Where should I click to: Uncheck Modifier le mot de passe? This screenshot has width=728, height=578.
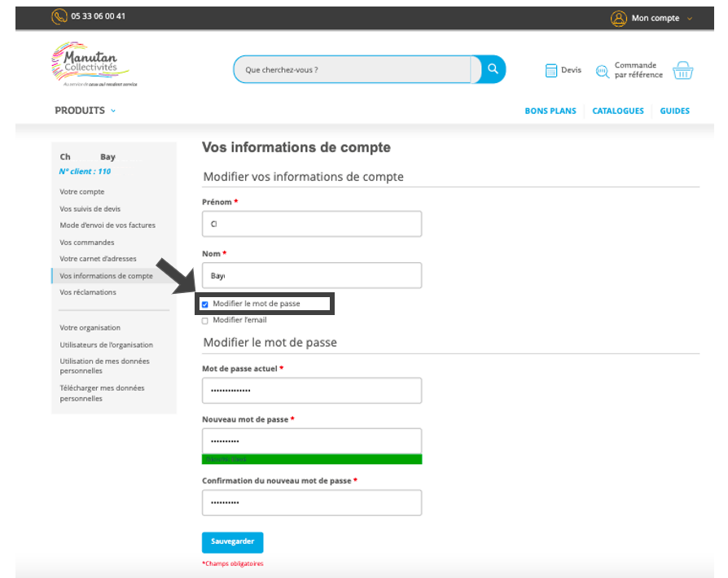point(205,304)
